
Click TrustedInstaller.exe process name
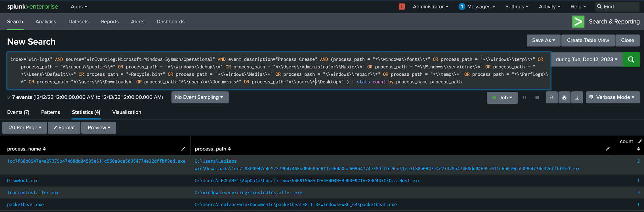click(x=33, y=193)
